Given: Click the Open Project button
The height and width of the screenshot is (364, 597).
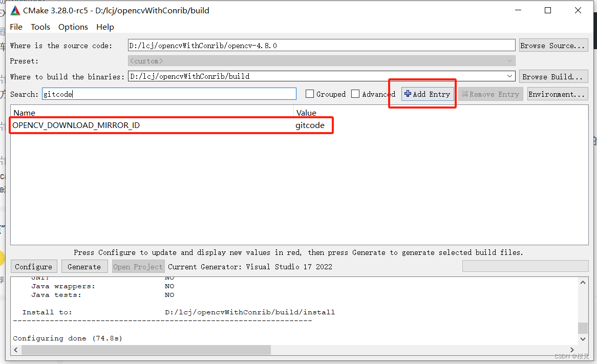Looking at the screenshot, I should [x=138, y=267].
